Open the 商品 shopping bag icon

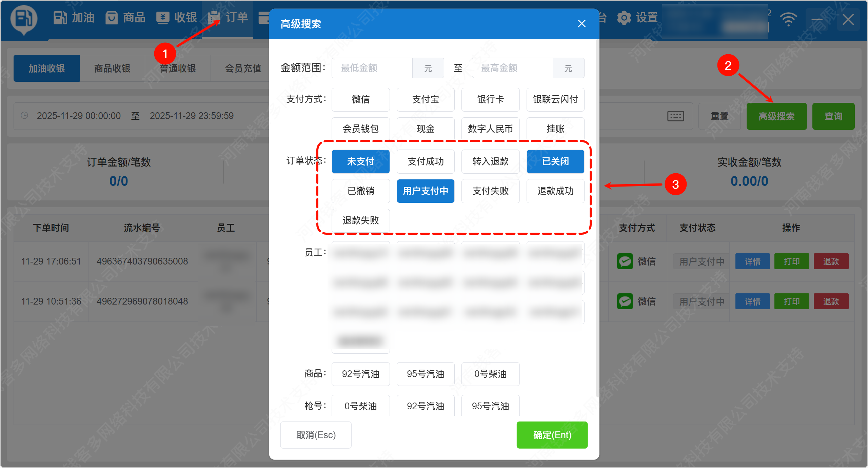pyautogui.click(x=112, y=18)
